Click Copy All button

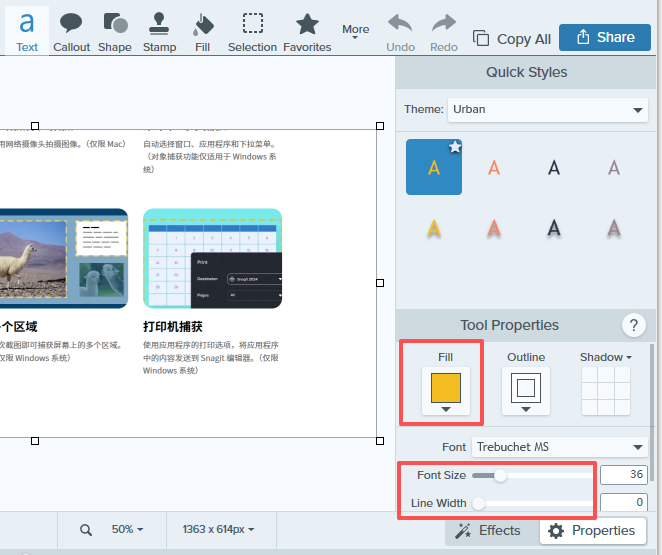point(512,39)
